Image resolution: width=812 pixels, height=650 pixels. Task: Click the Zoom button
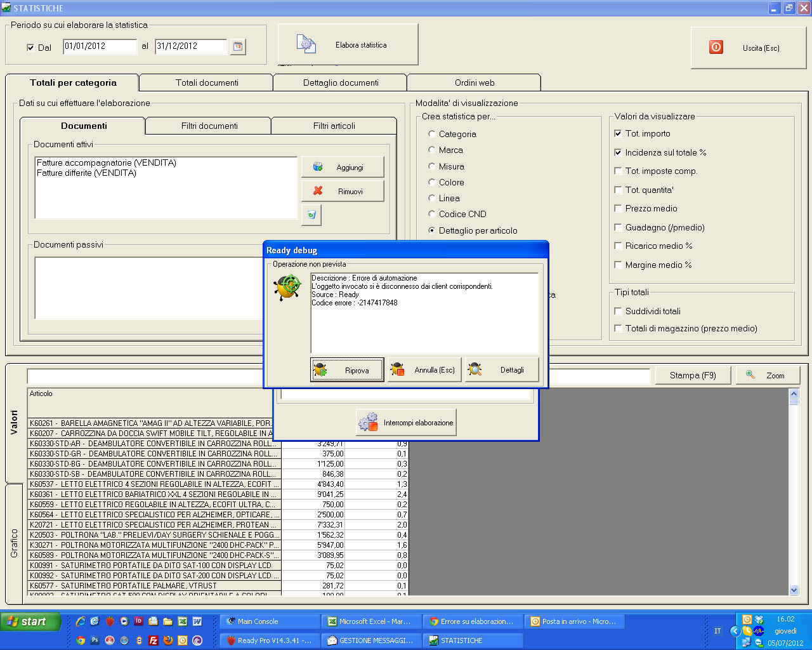tap(768, 375)
